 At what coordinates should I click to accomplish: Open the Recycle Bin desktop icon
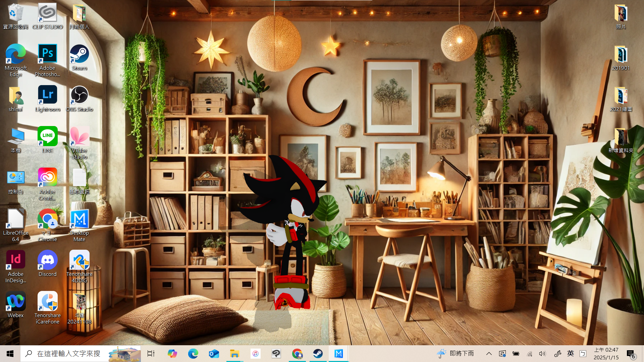15,16
